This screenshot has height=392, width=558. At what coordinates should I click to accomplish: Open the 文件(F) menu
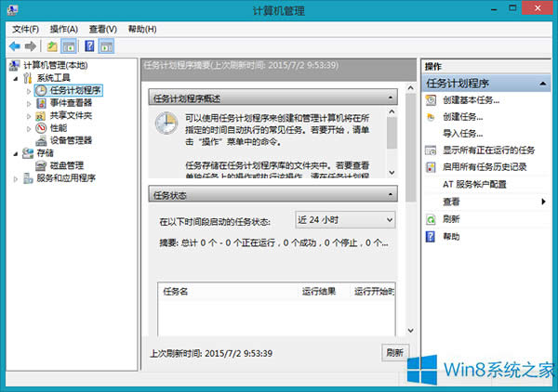pos(26,29)
